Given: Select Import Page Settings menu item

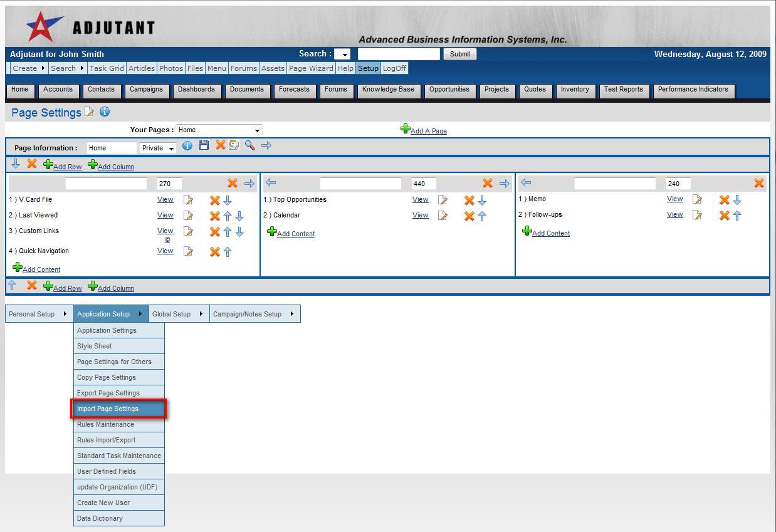Looking at the screenshot, I should [118, 409].
